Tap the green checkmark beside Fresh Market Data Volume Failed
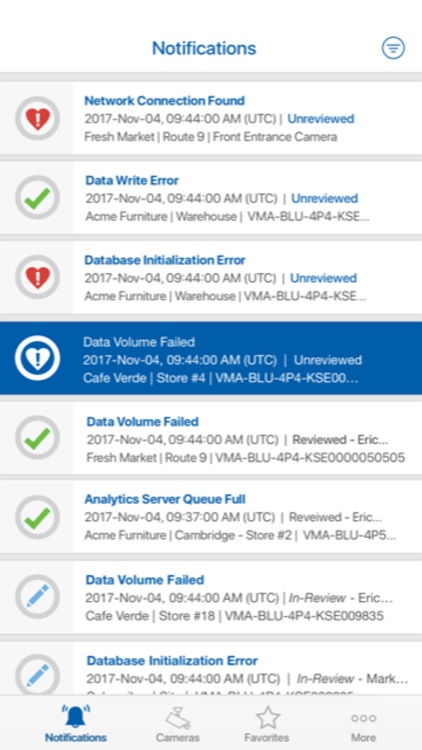Viewport: 422px width, 750px height. tap(37, 438)
